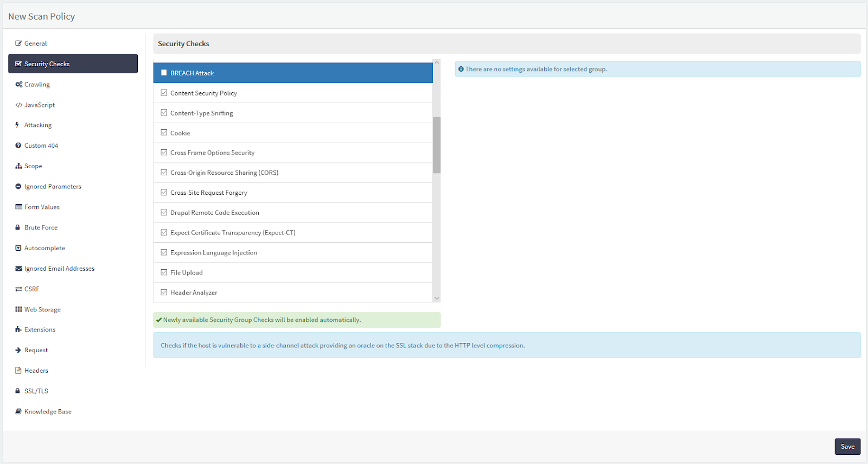Click the security checks list scrollbar thumb
The height and width of the screenshot is (464, 868).
coord(437,145)
